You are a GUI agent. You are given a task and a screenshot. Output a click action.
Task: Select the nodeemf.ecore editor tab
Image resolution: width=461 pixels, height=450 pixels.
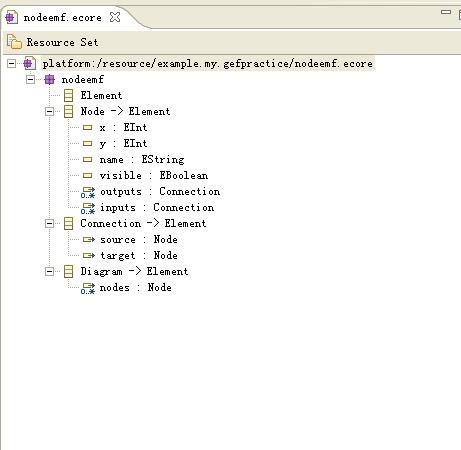tap(62, 17)
